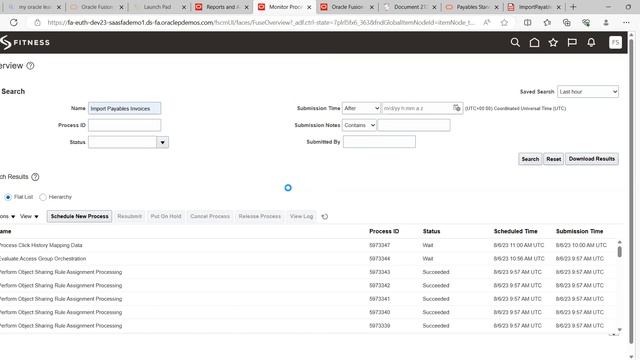640x360 pixels.
Task: Open the Actions menu dropdown
Action: pos(7,216)
